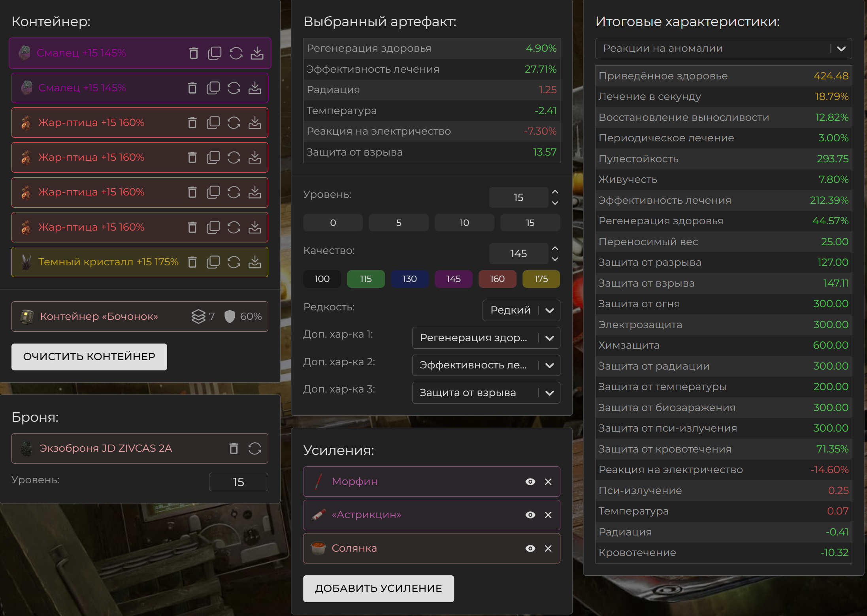The height and width of the screenshot is (616, 867).
Task: Delete the last Жар-птица with trash icon
Action: click(x=192, y=227)
